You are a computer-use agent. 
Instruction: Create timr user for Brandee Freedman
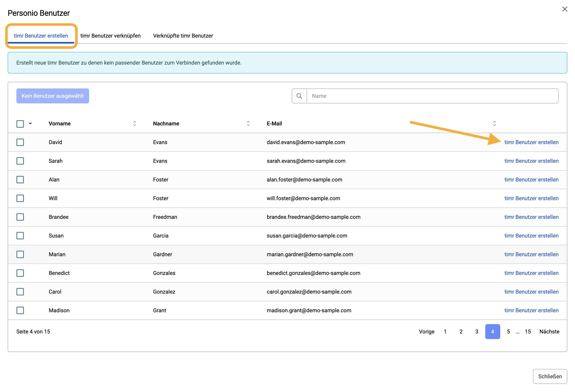point(531,217)
